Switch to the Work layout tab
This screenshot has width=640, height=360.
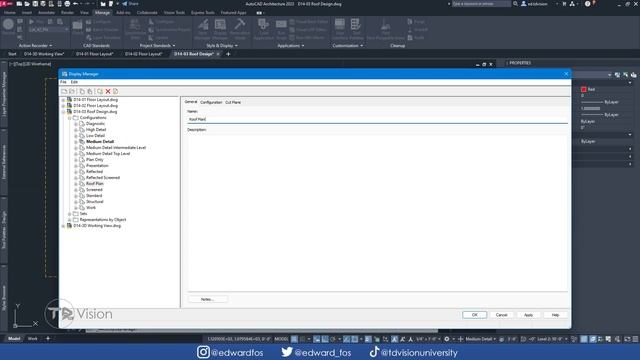point(33,338)
